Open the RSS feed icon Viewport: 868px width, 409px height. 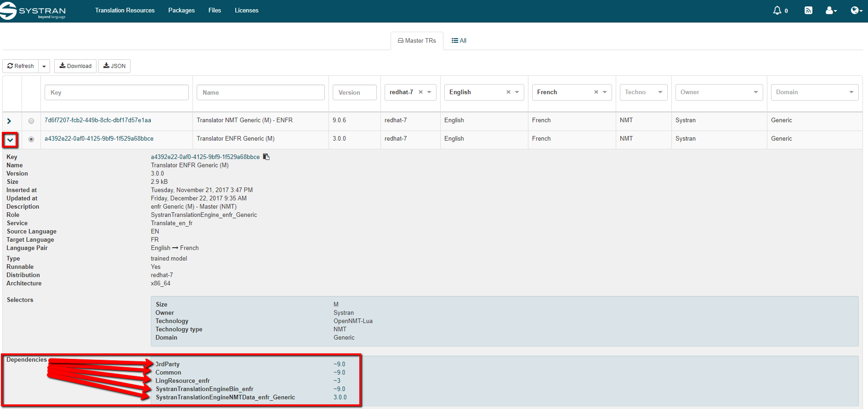808,10
